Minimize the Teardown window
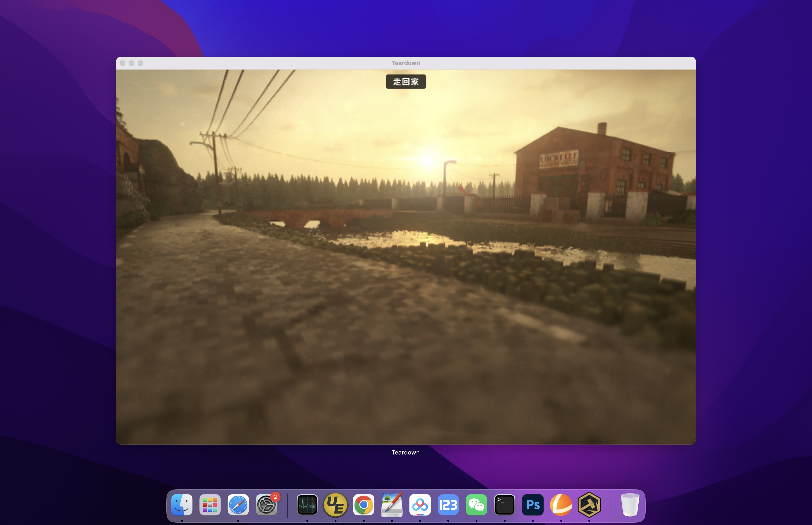This screenshot has width=812, height=525. pyautogui.click(x=132, y=63)
